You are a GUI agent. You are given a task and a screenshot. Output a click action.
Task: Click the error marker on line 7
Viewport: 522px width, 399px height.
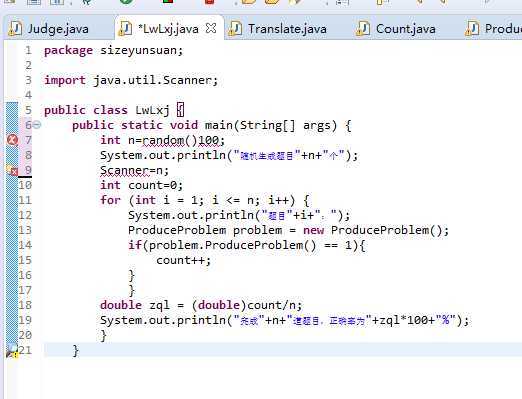(13, 140)
